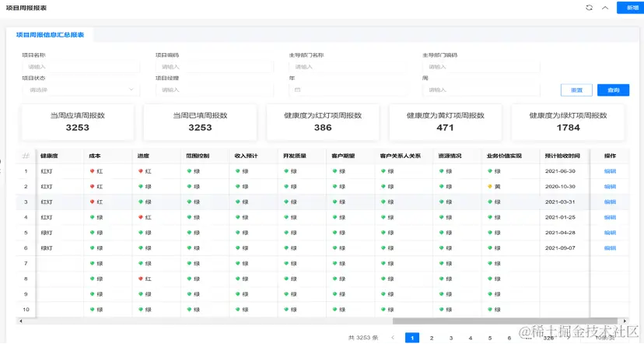Image resolution: width=644 pixels, height=344 pixels.
Task: Click the refresh icon at top right
Action: (589, 8)
